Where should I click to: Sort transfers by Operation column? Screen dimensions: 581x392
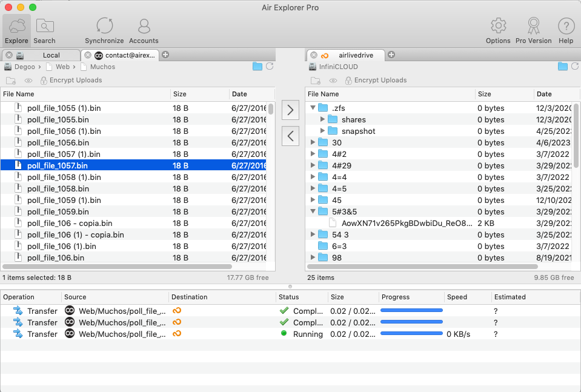tap(31, 297)
